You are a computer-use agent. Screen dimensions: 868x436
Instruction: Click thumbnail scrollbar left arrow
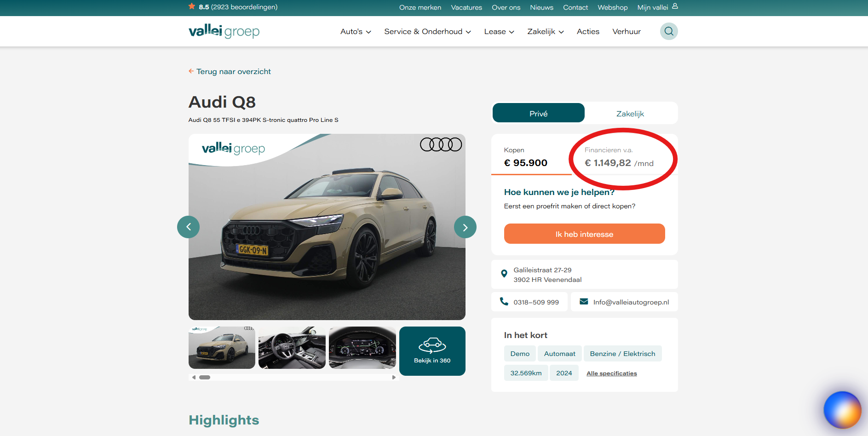pyautogui.click(x=194, y=377)
